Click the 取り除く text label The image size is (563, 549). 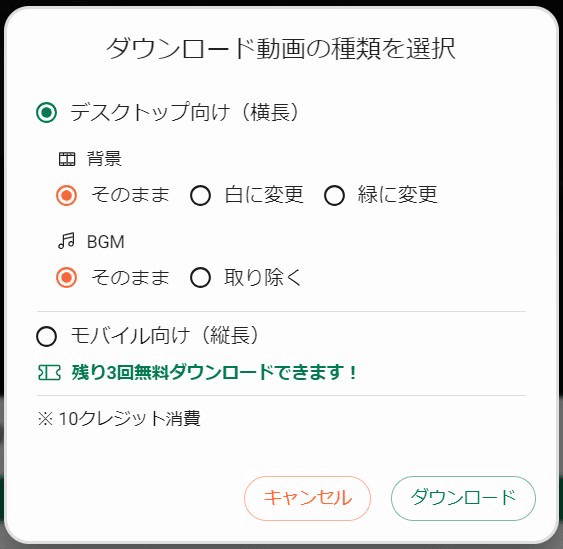point(262,278)
